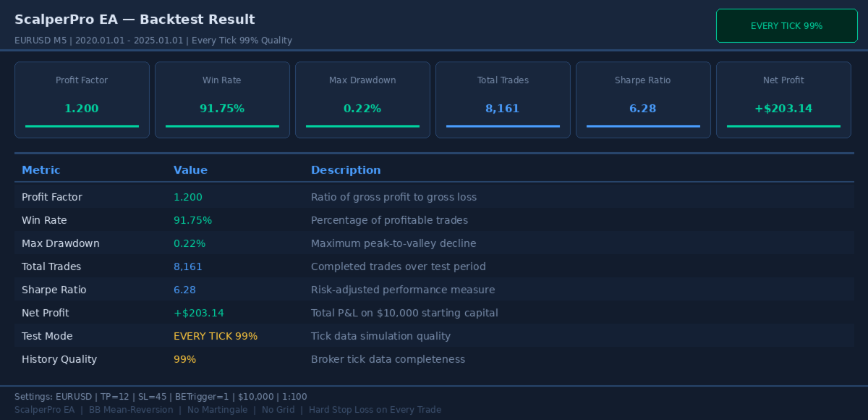Select the Sharpe Ratio summary card

tap(643, 100)
